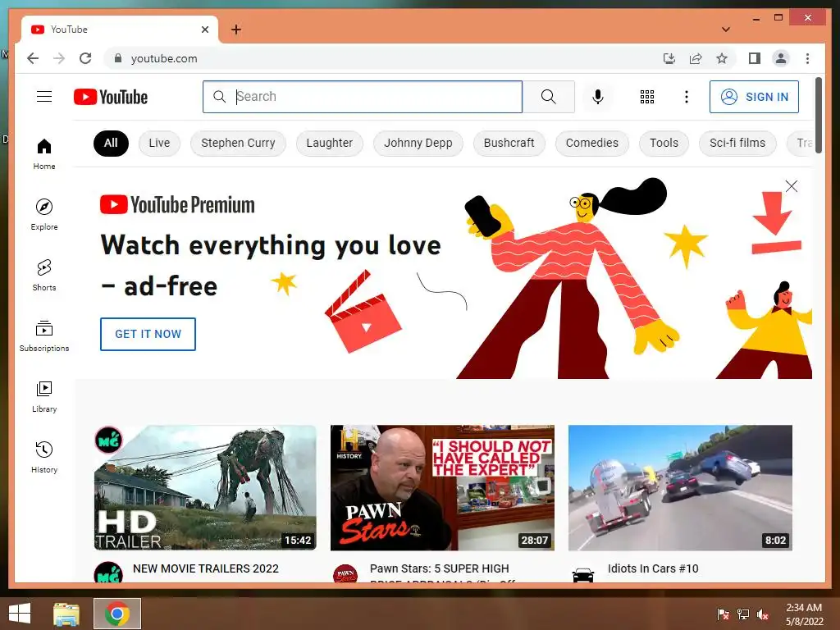Open a new tab with the plus button

pos(236,30)
